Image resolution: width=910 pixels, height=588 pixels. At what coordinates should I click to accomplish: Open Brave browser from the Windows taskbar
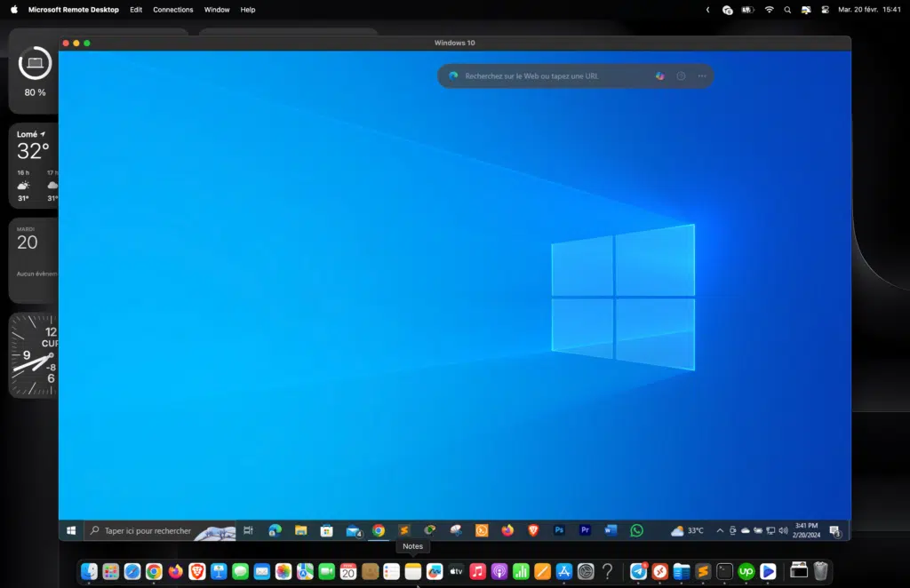(533, 530)
